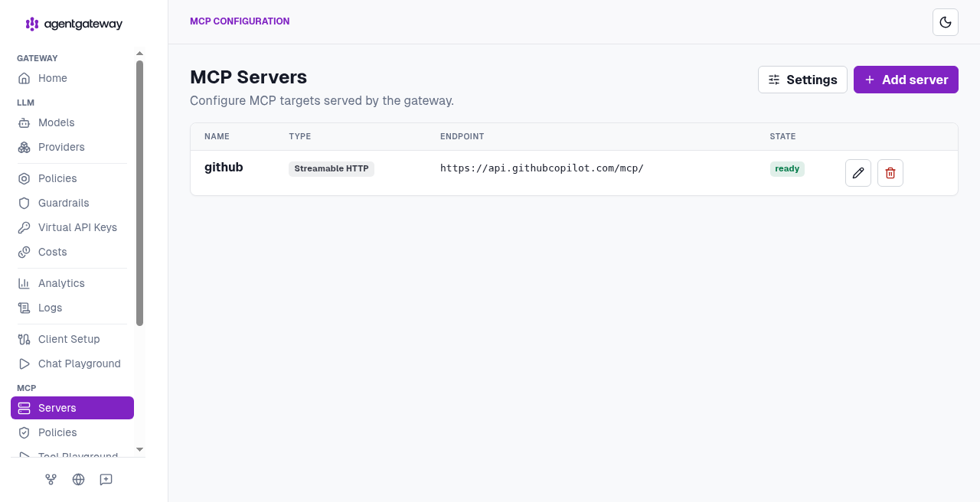Delete the github server with the trash icon
Image resolution: width=980 pixels, height=502 pixels.
tap(890, 173)
